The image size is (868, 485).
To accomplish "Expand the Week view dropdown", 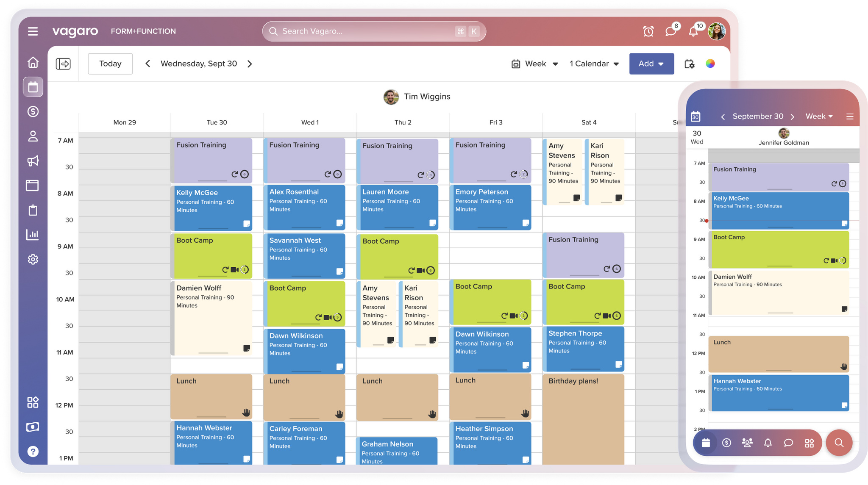I will pos(535,64).
